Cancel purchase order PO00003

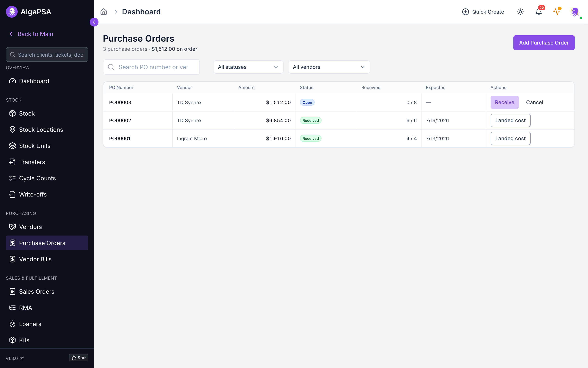534,102
